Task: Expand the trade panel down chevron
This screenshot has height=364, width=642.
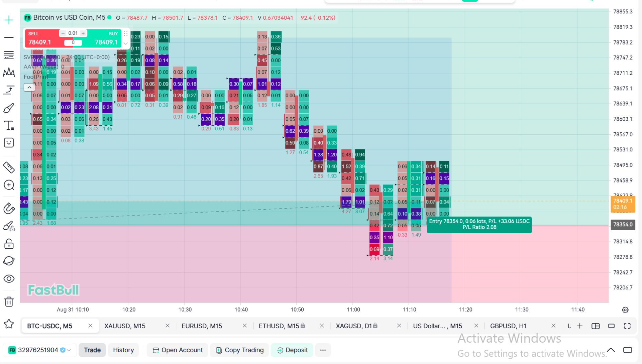Action: (x=126, y=43)
